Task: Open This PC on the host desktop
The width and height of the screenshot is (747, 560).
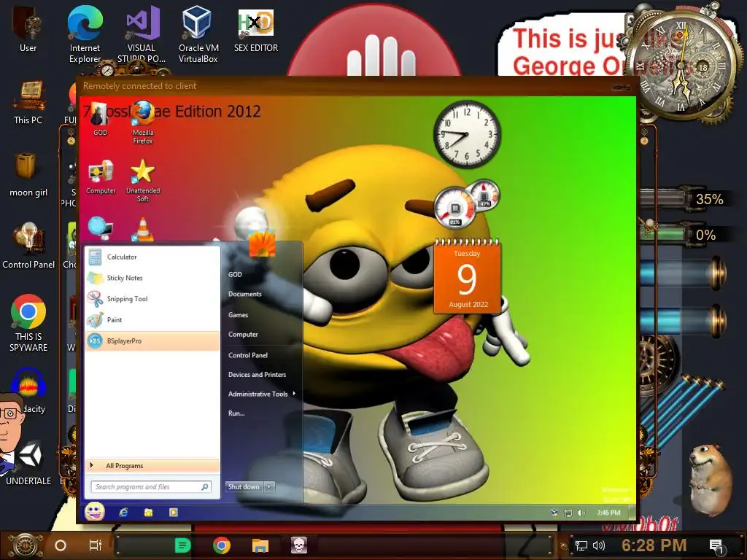Action: [28, 101]
